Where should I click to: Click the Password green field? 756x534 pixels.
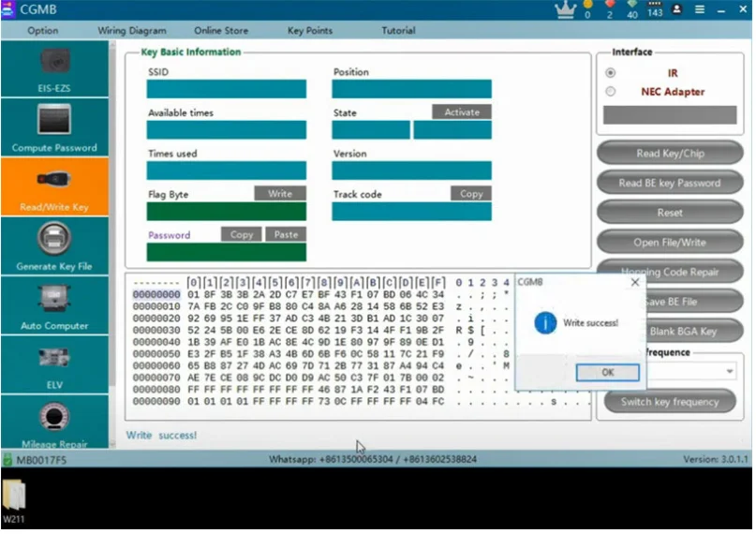pos(227,253)
